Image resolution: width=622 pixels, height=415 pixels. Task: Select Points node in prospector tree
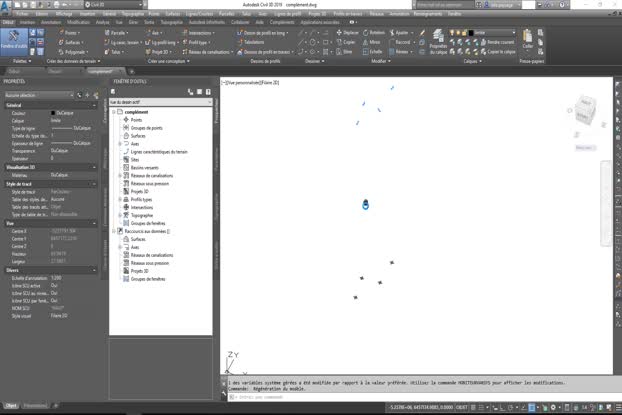136,120
